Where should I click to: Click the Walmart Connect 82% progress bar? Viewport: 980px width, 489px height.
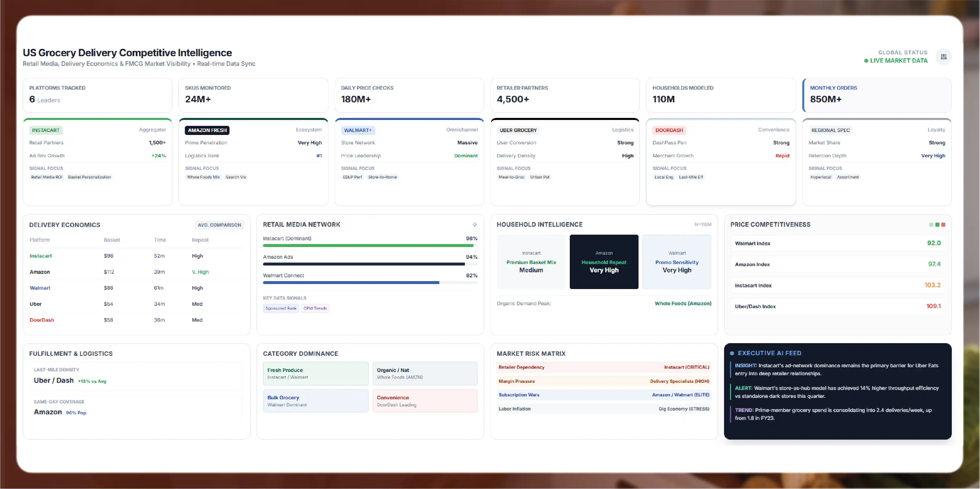(x=370, y=283)
